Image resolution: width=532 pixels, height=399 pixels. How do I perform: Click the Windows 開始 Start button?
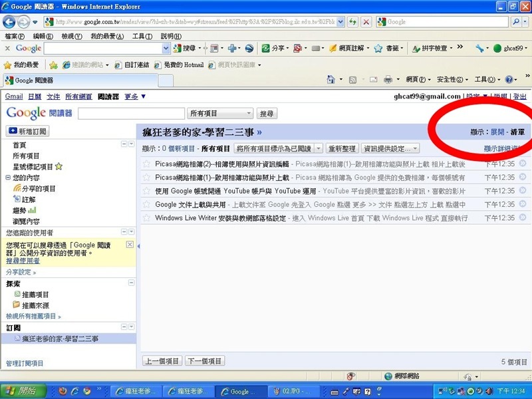point(23,391)
